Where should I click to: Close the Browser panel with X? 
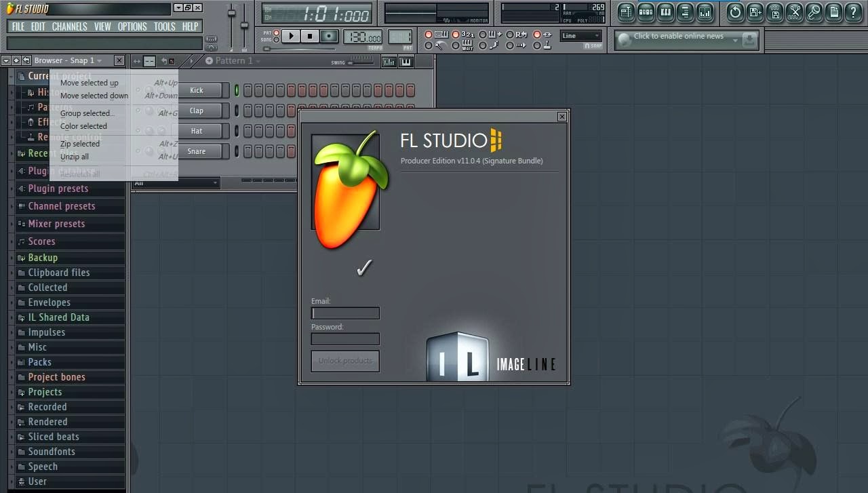click(x=119, y=60)
